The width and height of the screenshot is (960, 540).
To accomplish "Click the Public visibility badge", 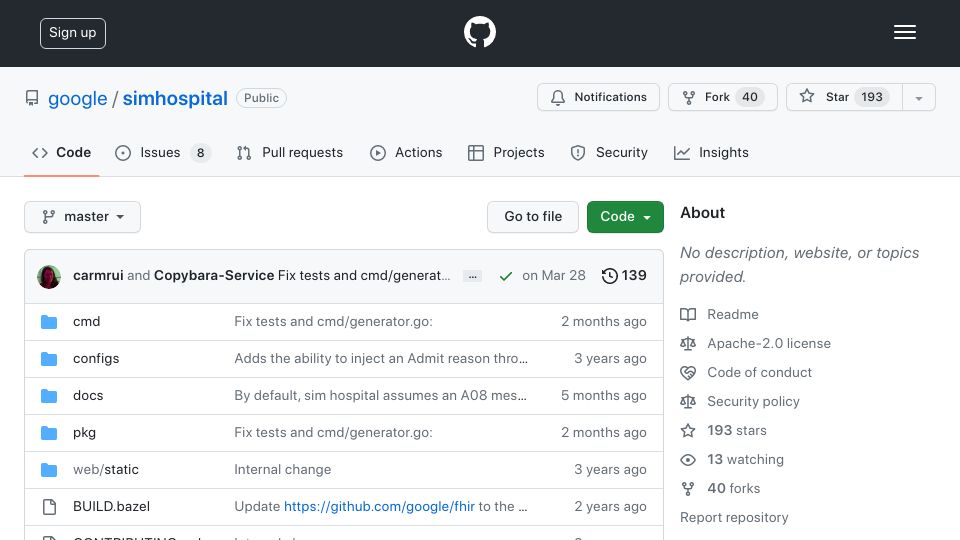I will (261, 98).
